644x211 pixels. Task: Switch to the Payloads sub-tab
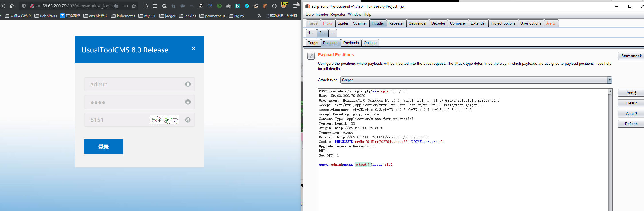[x=351, y=43]
